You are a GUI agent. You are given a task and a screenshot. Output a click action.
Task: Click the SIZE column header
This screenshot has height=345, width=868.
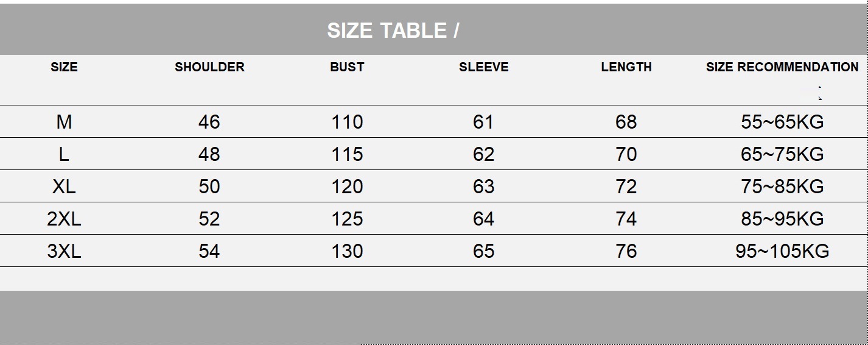(64, 67)
